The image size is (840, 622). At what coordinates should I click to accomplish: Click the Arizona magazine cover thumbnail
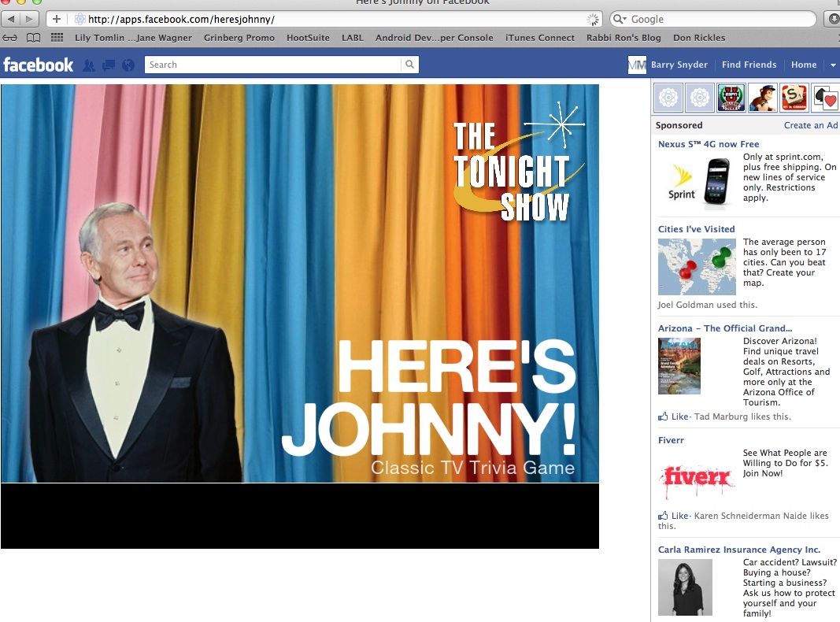click(679, 366)
